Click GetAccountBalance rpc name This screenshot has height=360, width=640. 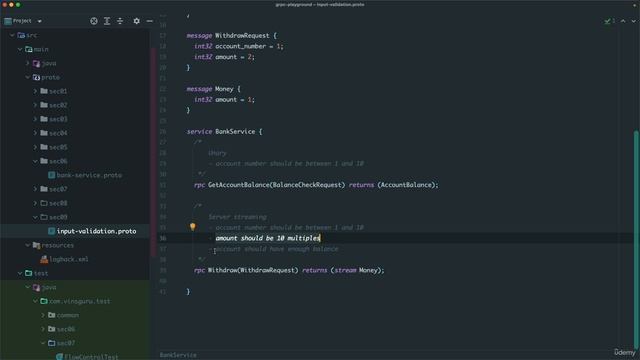pyautogui.click(x=239, y=185)
